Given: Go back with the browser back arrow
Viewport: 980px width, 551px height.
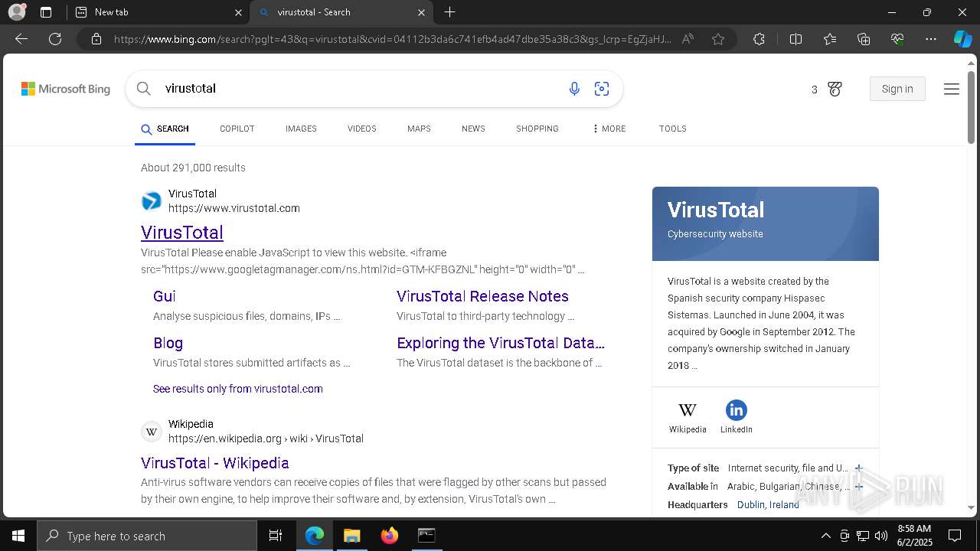Looking at the screenshot, I should (21, 39).
